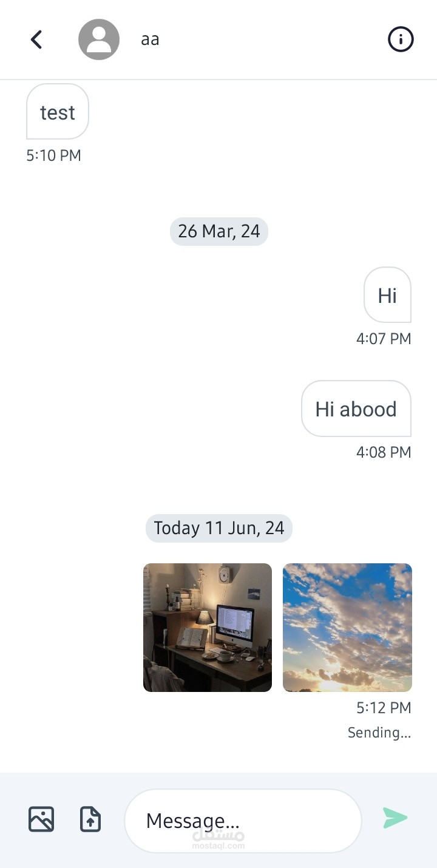Tap the 26 Mar, 24 date label
Image resolution: width=437 pixels, height=868 pixels.
coord(219,231)
